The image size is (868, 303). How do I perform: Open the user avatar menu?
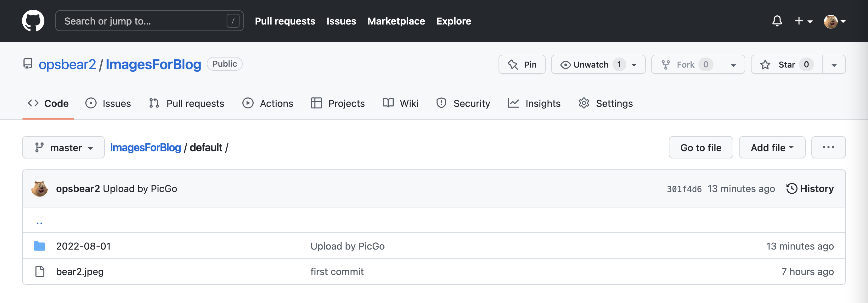click(835, 21)
